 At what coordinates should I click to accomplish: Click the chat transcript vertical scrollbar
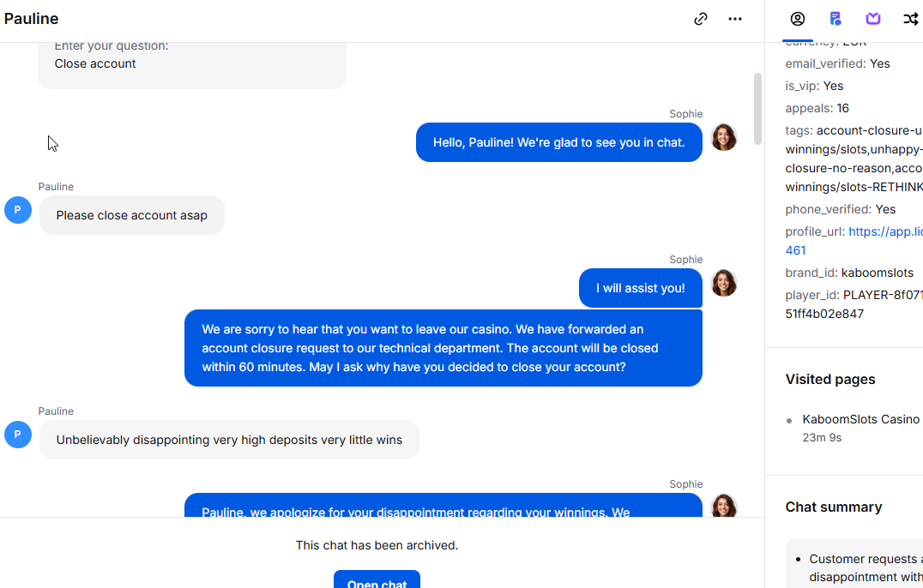tap(757, 109)
